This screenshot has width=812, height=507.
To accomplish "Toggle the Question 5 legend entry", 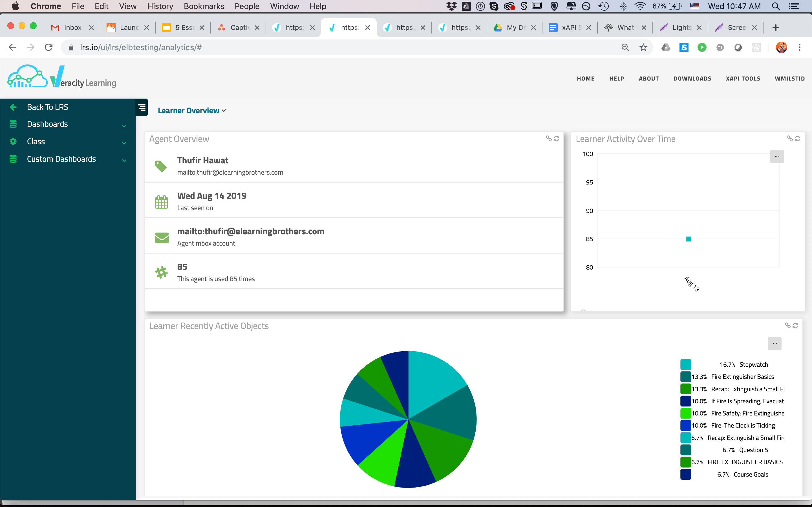I will point(753,450).
